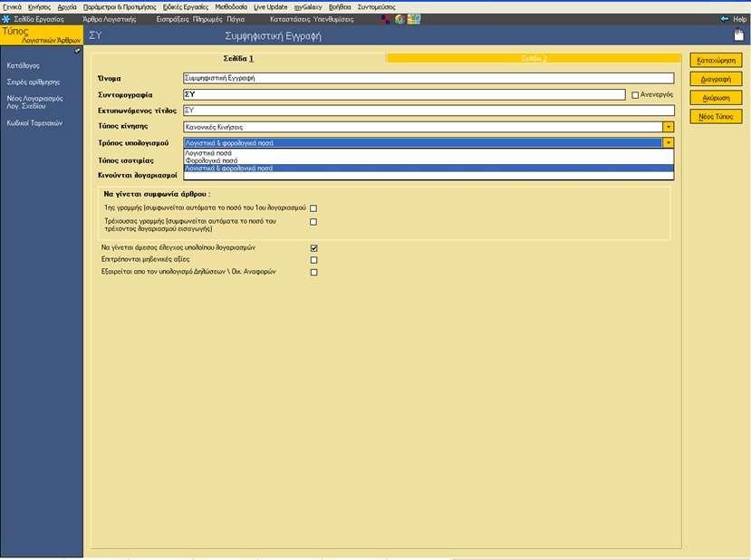Select Λογιστικά & φορολογικά ποσά list option

click(x=428, y=169)
